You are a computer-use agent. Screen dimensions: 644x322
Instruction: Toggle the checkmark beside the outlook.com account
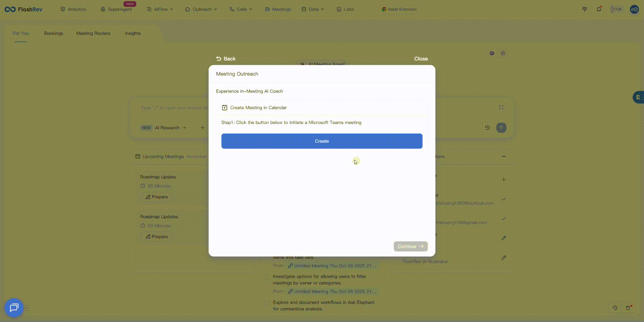click(x=504, y=199)
